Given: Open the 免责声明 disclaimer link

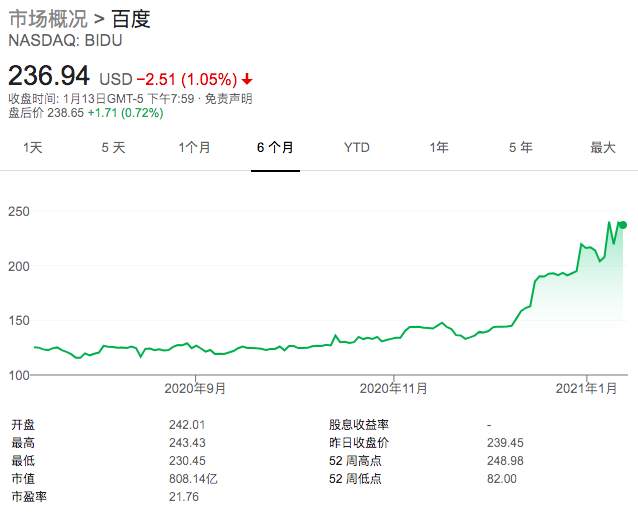Looking at the screenshot, I should point(228,99).
